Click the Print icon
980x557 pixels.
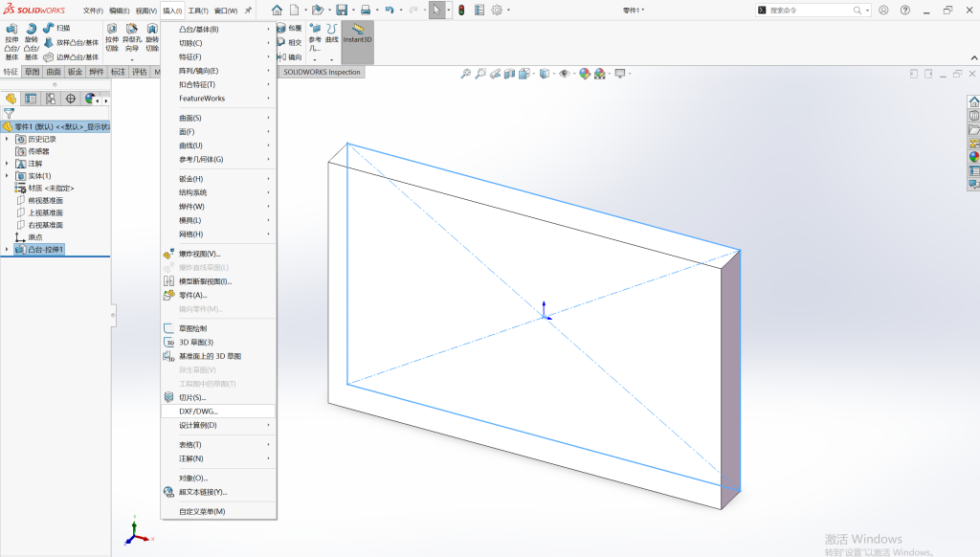coord(366,10)
